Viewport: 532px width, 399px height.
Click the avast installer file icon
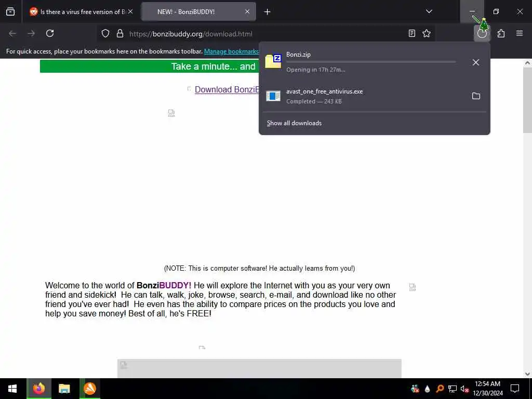click(273, 96)
